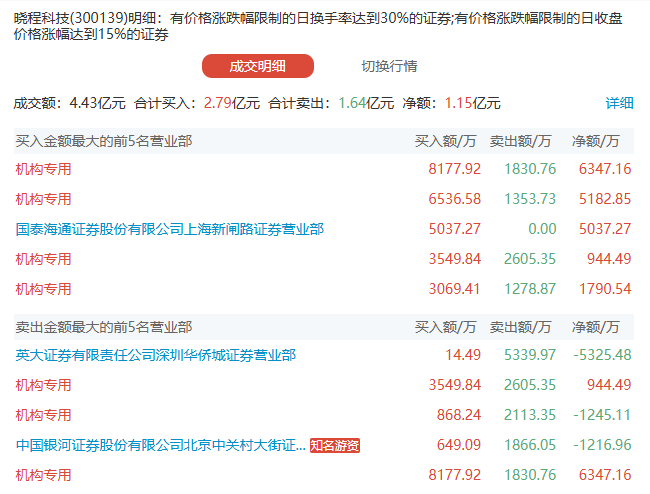
Task: Open the 详细 link
Action: tap(619, 103)
